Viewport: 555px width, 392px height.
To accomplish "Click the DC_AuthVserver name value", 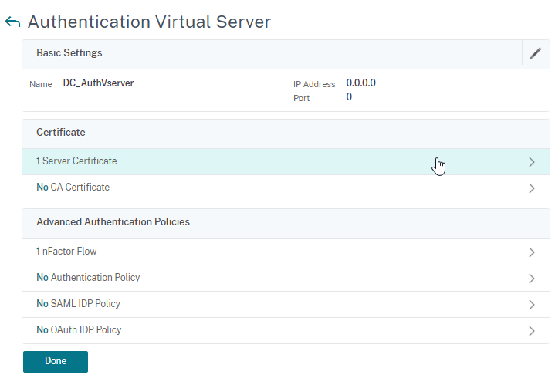I will coord(98,83).
